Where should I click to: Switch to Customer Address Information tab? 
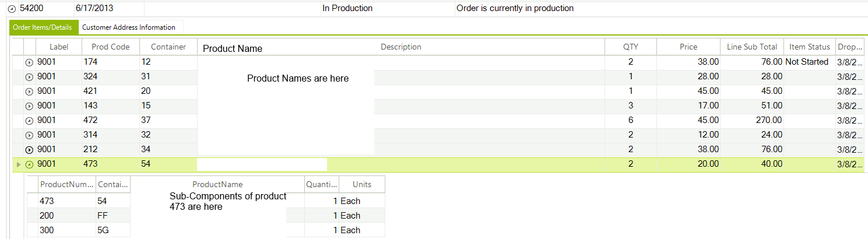point(129,27)
